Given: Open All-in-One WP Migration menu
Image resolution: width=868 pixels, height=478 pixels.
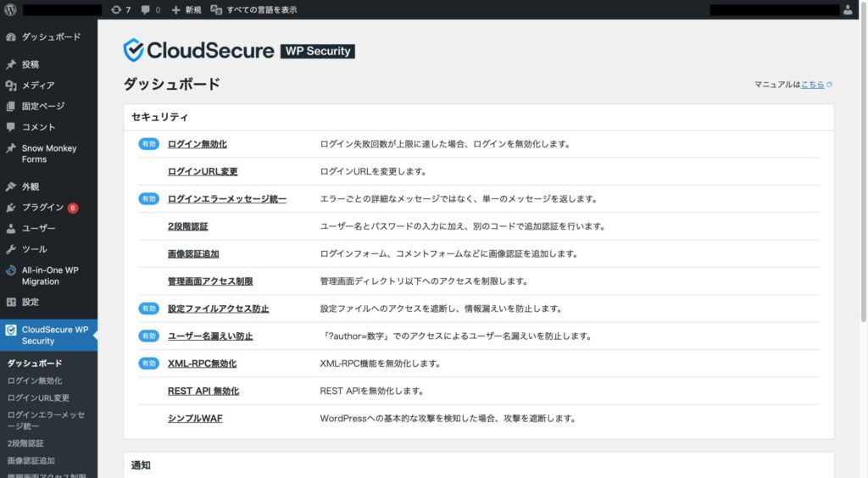Looking at the screenshot, I should pos(50,275).
